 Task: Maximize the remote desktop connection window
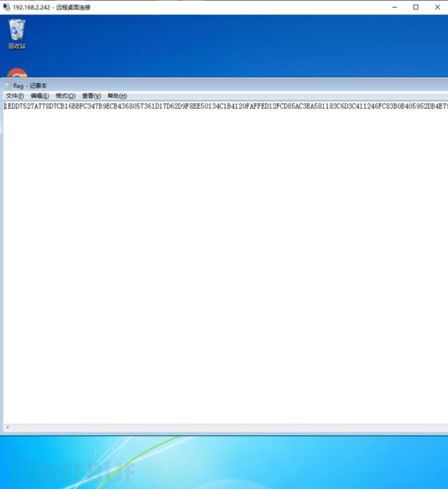coord(416,7)
